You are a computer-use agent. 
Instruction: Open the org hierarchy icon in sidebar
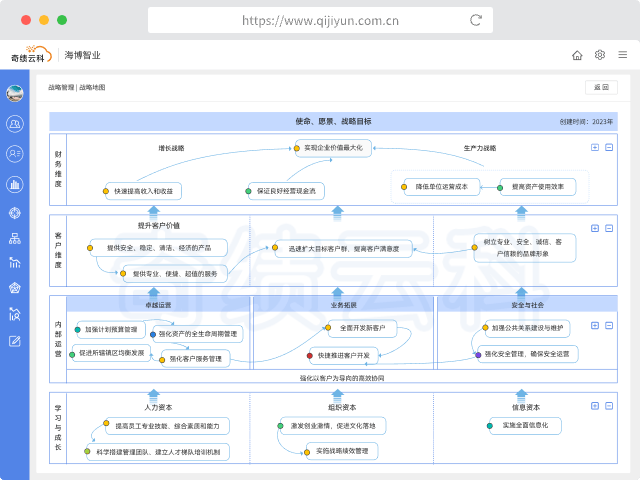[15, 238]
